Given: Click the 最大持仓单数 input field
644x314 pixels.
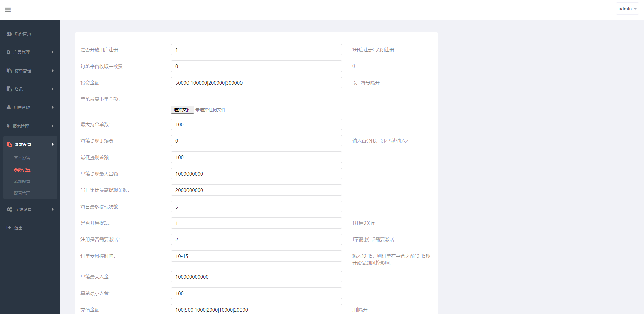Looking at the screenshot, I should click(x=257, y=124).
